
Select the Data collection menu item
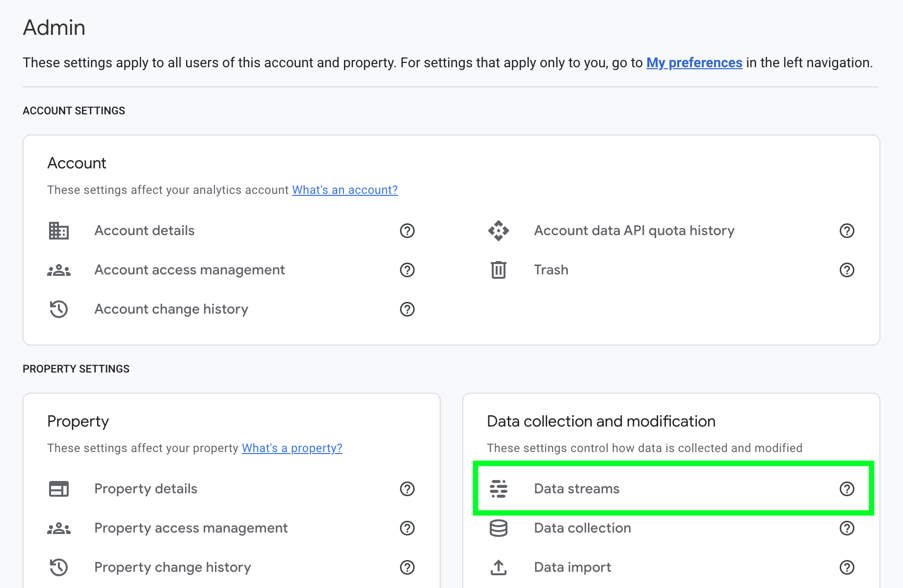click(583, 528)
